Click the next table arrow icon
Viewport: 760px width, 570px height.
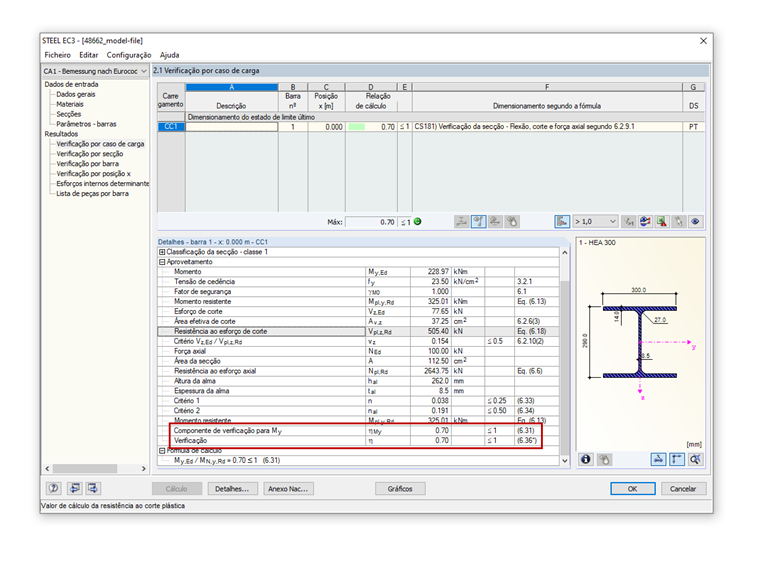click(x=93, y=488)
